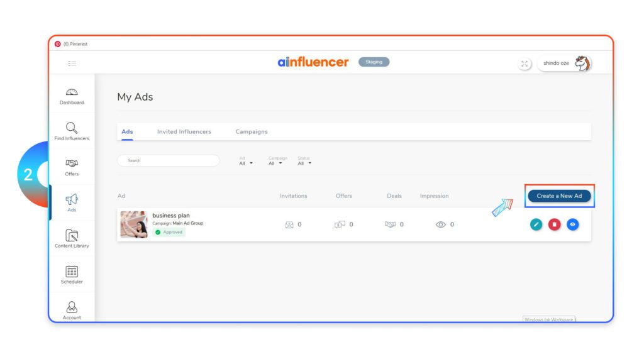Select the Ads megaphone sidebar icon
The height and width of the screenshot is (359, 644).
click(72, 200)
